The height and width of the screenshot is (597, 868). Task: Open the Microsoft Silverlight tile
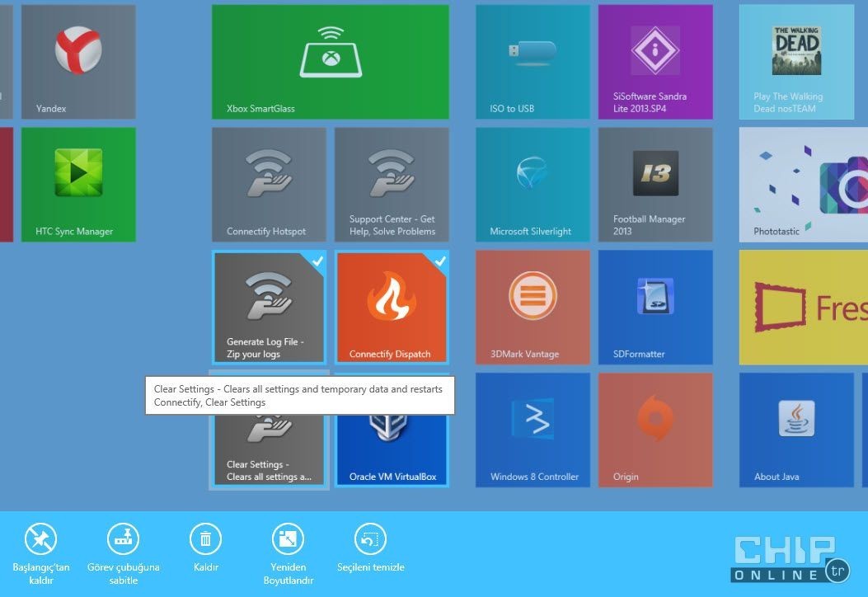point(533,185)
